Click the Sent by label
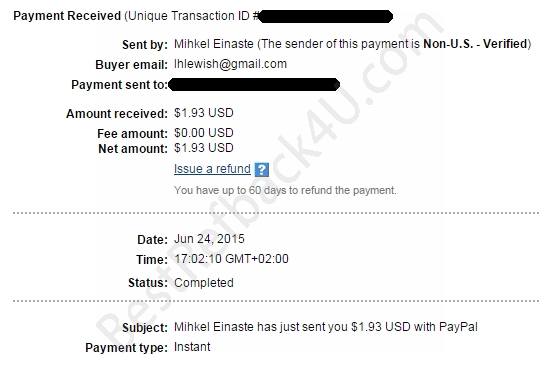This screenshot has width=540, height=366. (x=145, y=45)
